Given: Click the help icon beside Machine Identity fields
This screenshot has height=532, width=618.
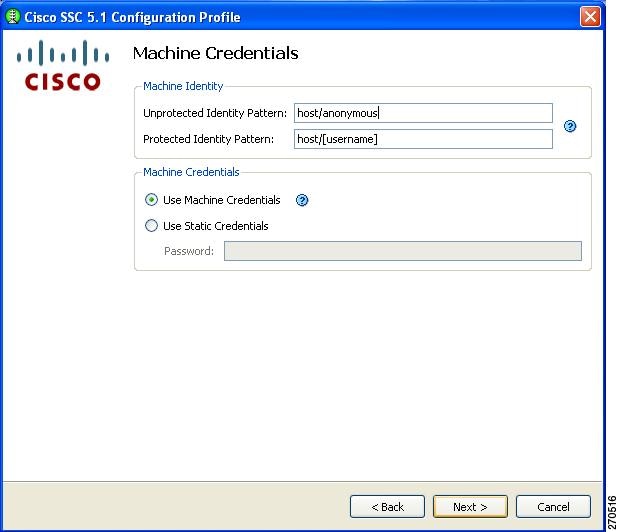Looking at the screenshot, I should point(570,126).
